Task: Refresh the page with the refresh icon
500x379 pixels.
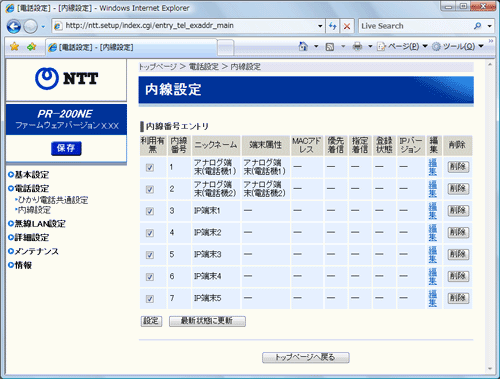Action: (333, 26)
